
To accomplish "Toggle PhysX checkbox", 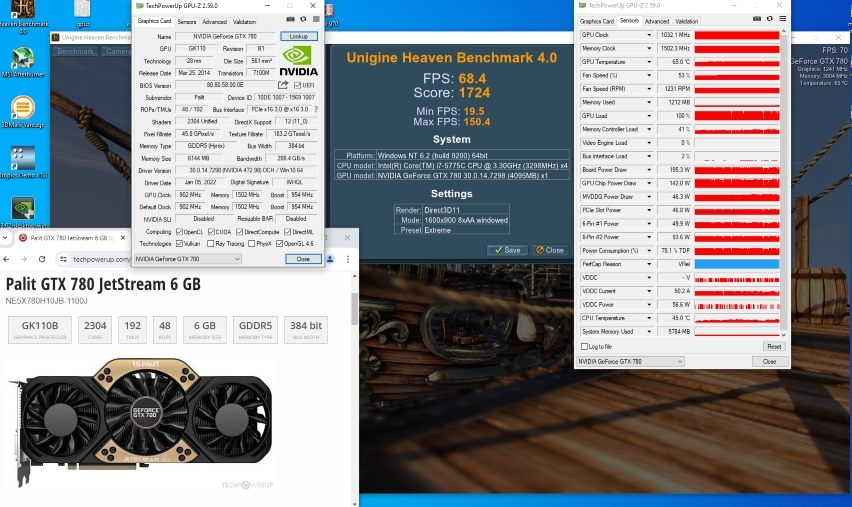I will pos(252,243).
